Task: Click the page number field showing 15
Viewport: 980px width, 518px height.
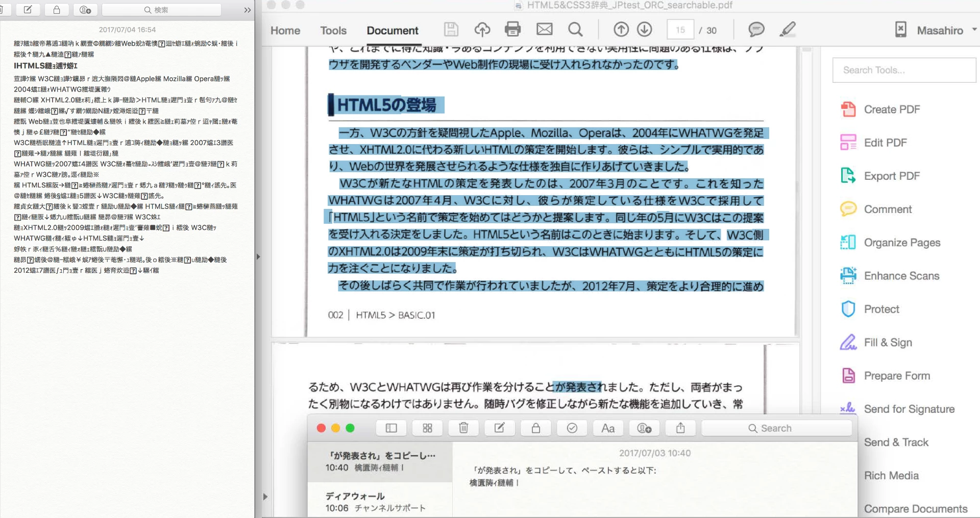Action: [680, 30]
